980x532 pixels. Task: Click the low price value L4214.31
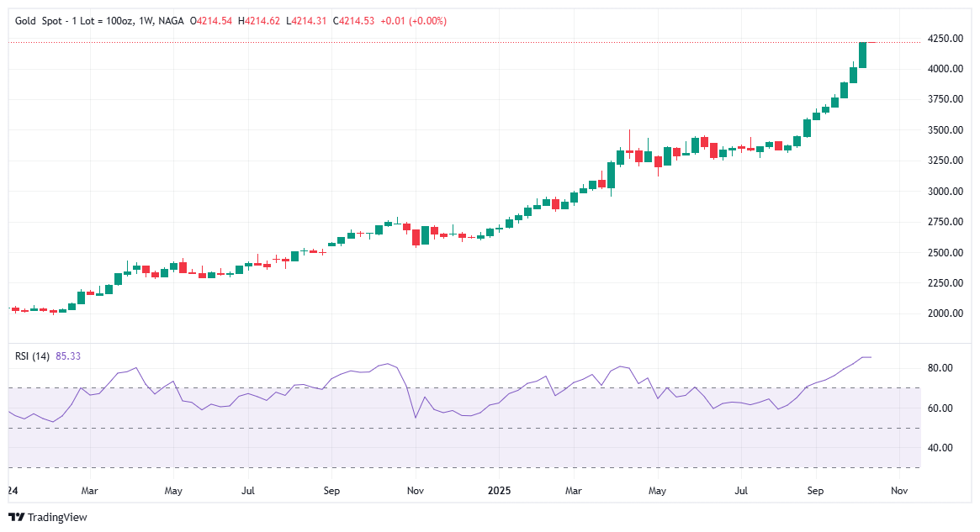pyautogui.click(x=305, y=21)
